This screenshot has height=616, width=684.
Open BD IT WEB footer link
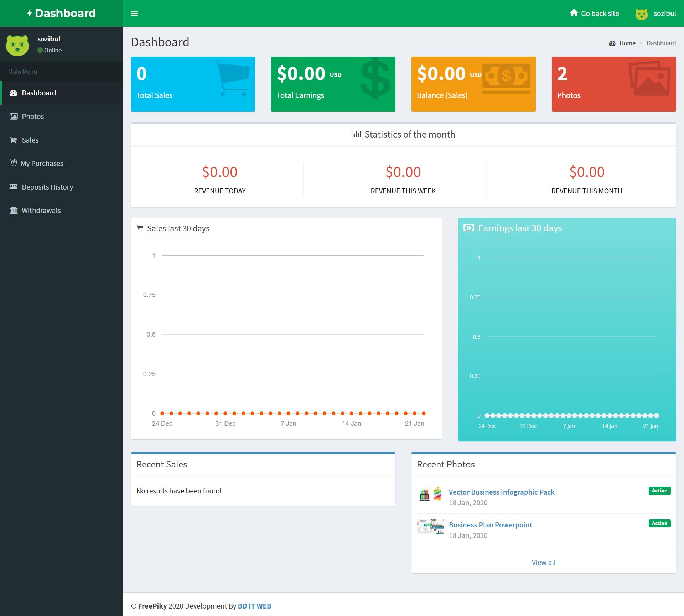click(254, 606)
